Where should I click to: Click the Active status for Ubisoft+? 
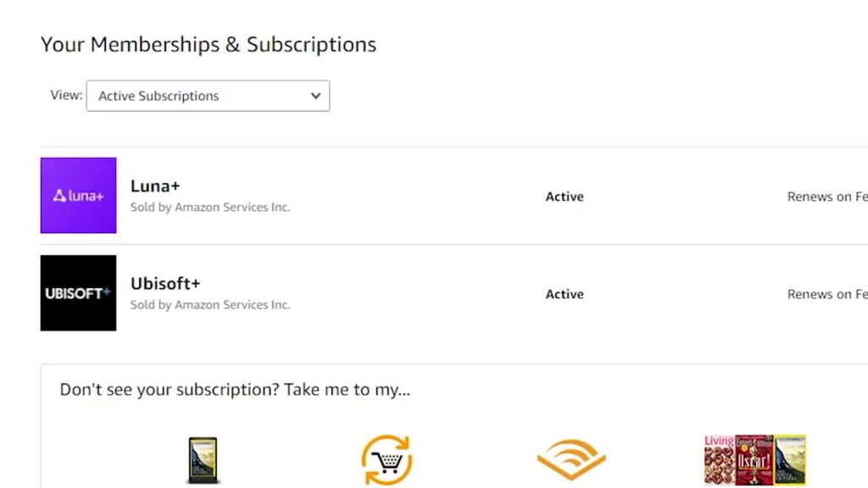(565, 294)
